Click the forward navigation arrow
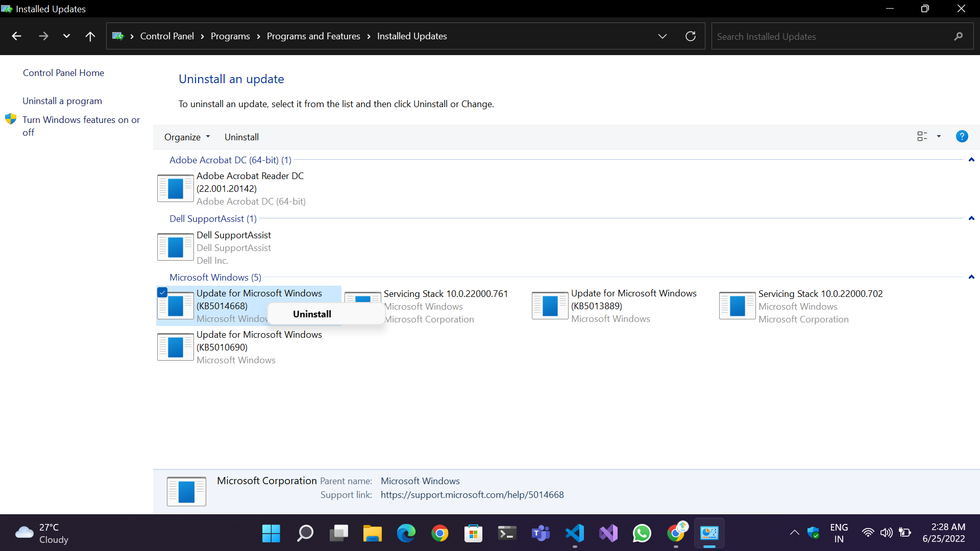 [43, 36]
